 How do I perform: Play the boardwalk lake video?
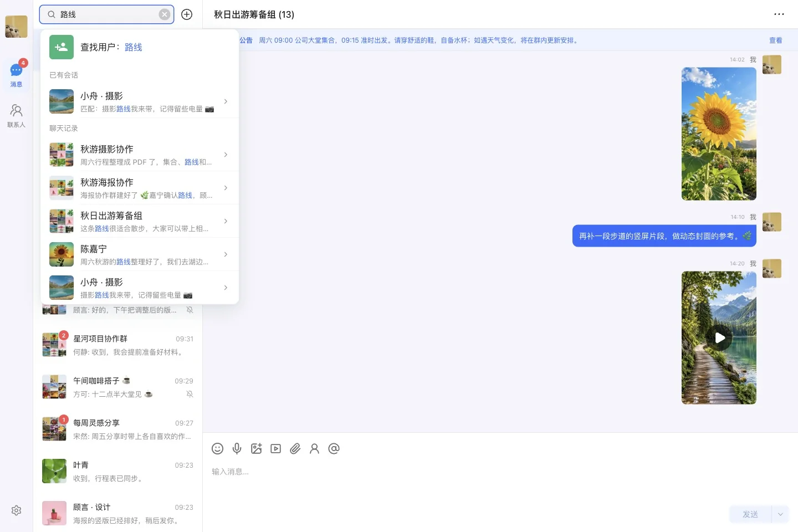click(719, 337)
